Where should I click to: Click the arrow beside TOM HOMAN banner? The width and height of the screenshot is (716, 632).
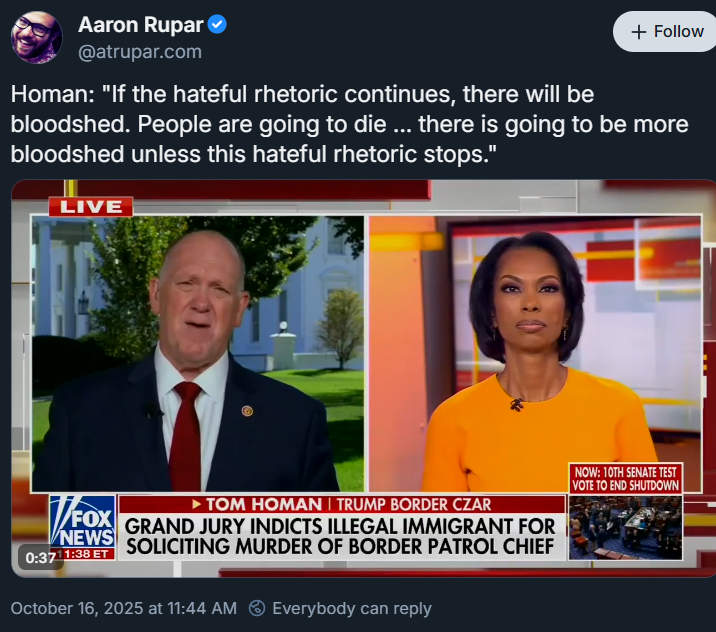click(196, 505)
